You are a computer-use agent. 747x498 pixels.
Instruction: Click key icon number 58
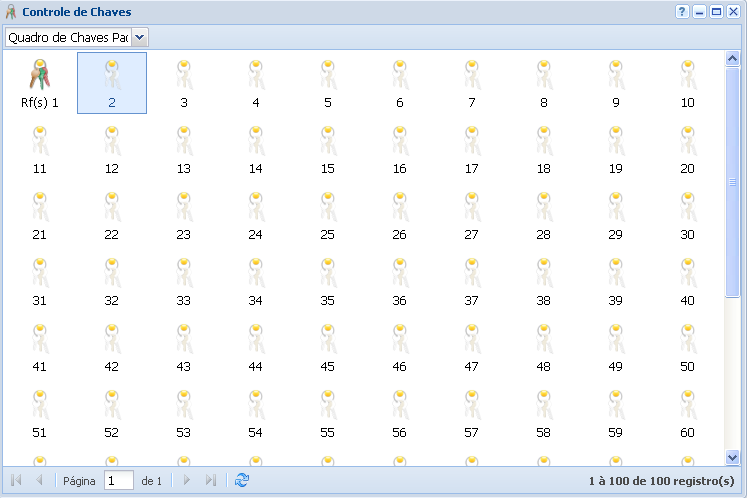[x=543, y=406]
